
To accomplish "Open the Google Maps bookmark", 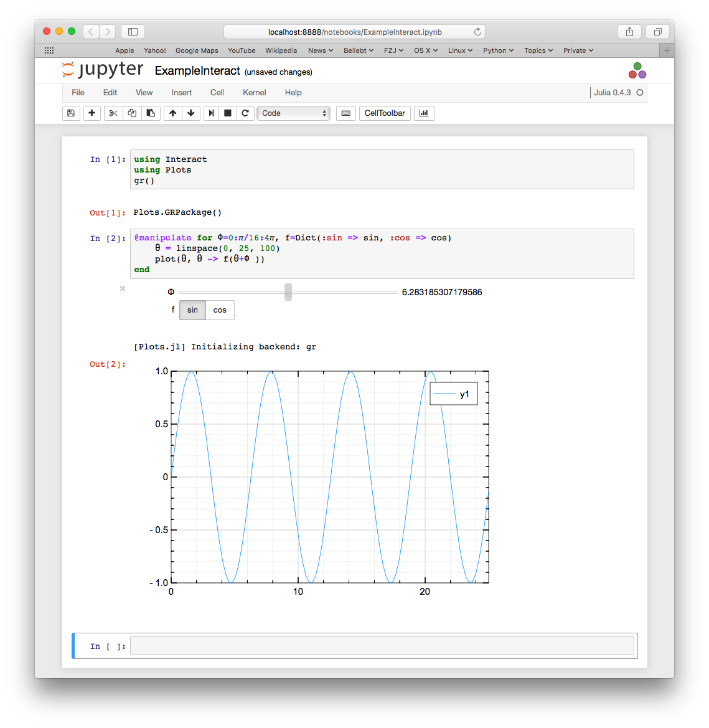I will (x=197, y=50).
